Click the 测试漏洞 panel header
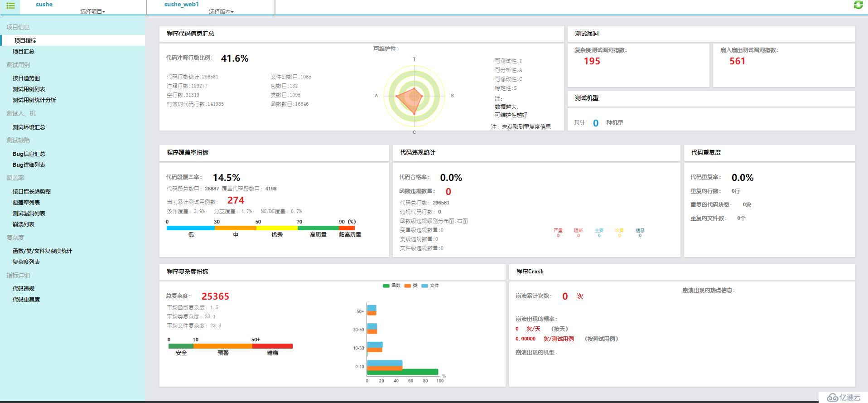The image size is (868, 403). click(711, 34)
